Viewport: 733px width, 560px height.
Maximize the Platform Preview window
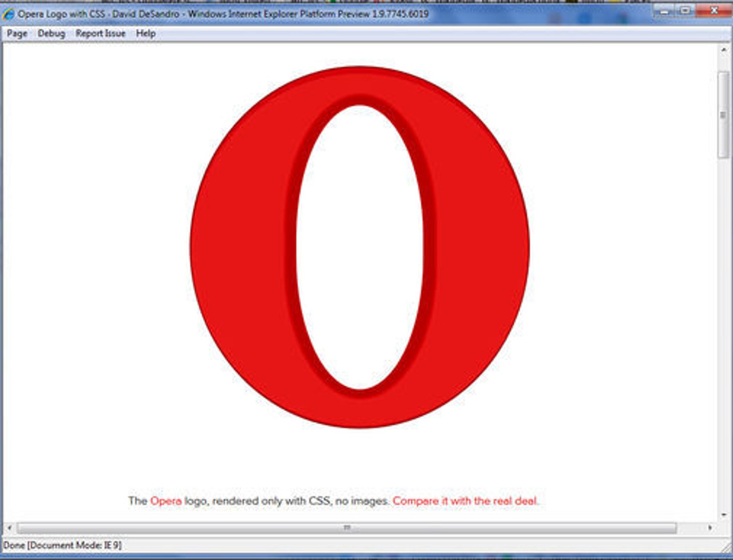pyautogui.click(x=685, y=11)
